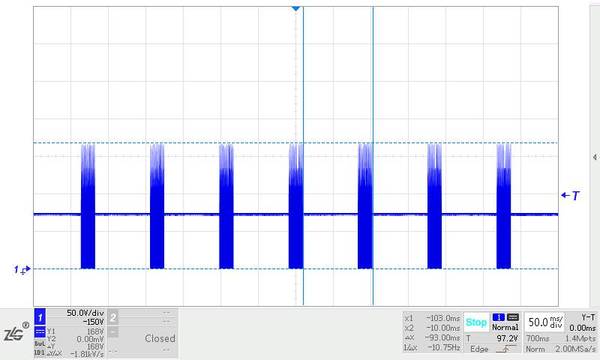The height and width of the screenshot is (360, 600).
Task: Click the trigger level T arrow marker
Action: (x=570, y=195)
